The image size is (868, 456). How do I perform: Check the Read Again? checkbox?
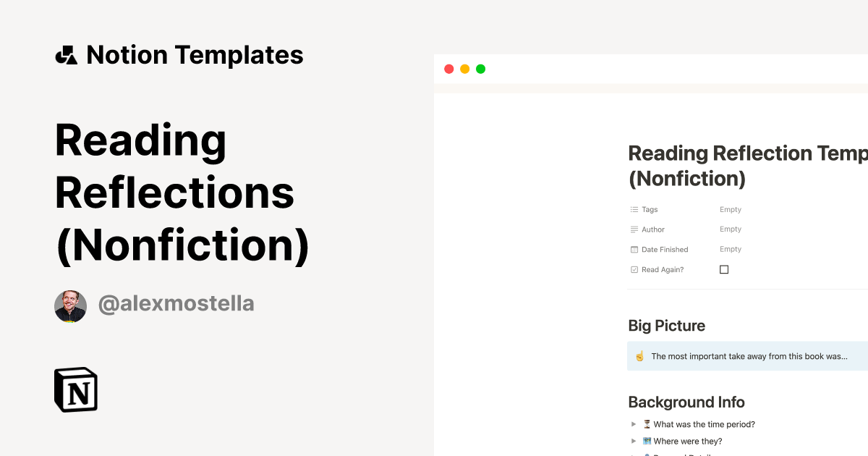click(724, 269)
